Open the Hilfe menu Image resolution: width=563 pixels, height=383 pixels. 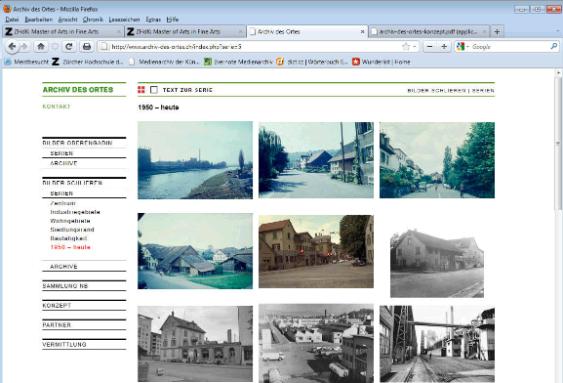coord(172,19)
